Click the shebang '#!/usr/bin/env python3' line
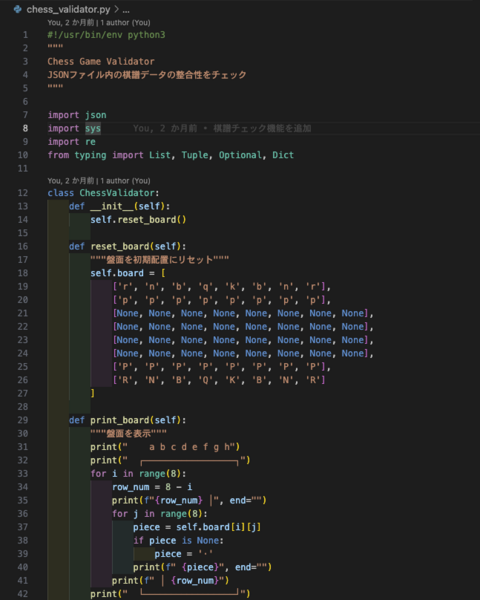Viewport: 480px width, 600px height. [106, 35]
